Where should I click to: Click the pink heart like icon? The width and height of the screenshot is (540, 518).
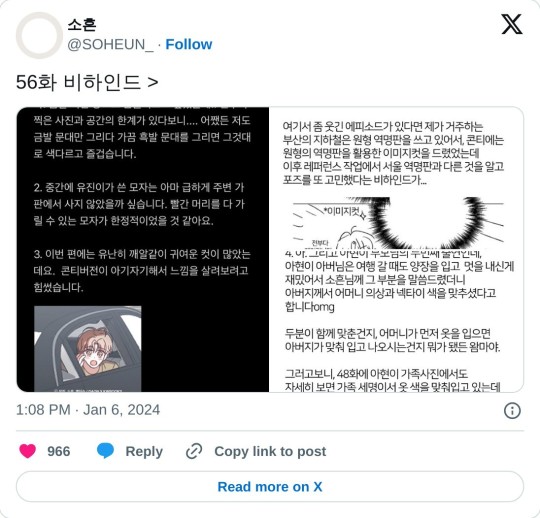(28, 451)
